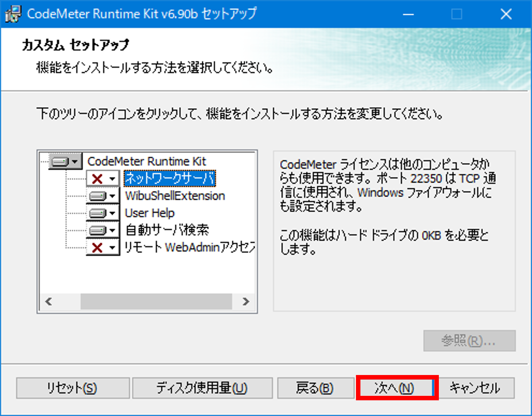Select the リモート WebAdminアクセス feature
532x416 pixels.
(x=189, y=248)
